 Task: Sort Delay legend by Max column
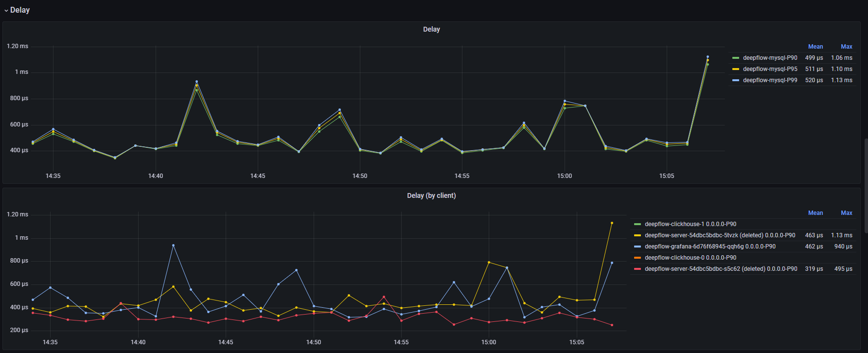click(x=847, y=47)
